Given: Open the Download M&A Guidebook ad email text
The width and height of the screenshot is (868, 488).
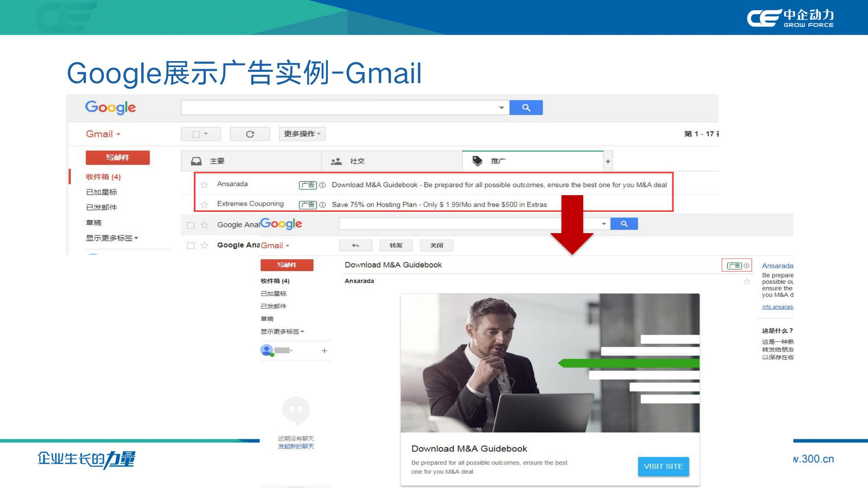Looking at the screenshot, I should 499,185.
